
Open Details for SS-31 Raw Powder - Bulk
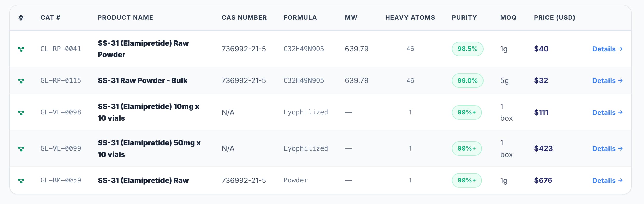click(607, 81)
